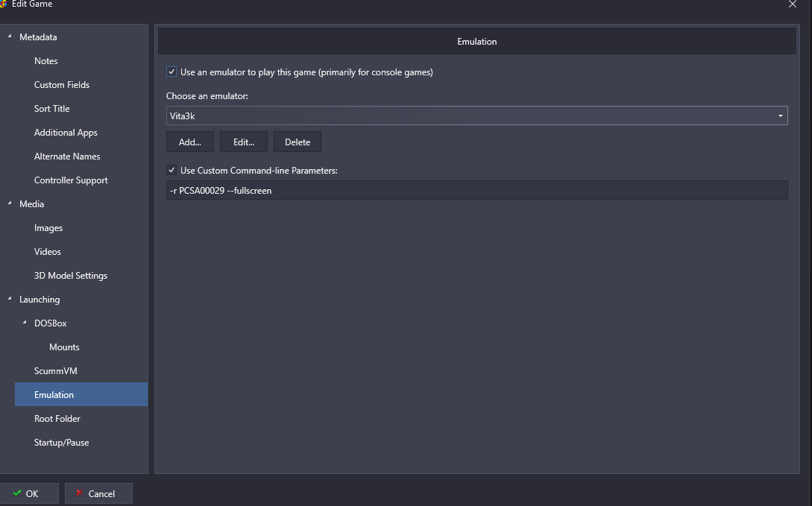Select the Media category label
812x506 pixels.
(x=31, y=204)
